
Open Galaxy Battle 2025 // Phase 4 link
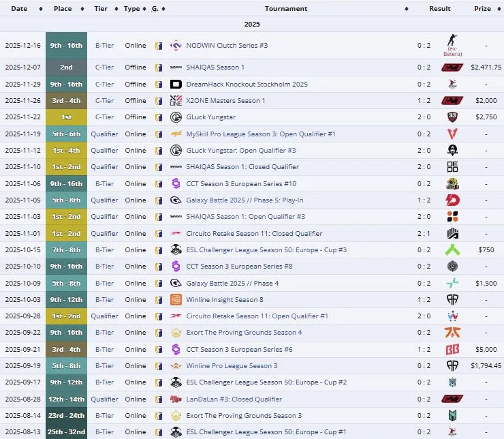coord(232,284)
